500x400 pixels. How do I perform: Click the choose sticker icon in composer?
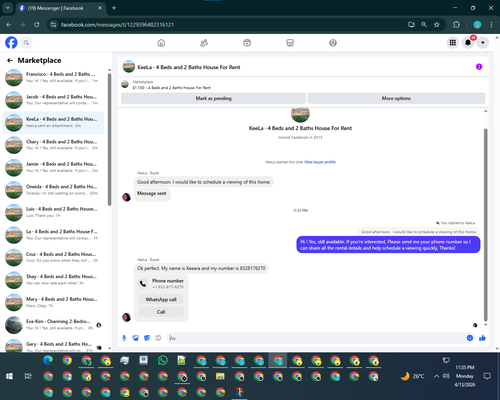tap(147, 338)
